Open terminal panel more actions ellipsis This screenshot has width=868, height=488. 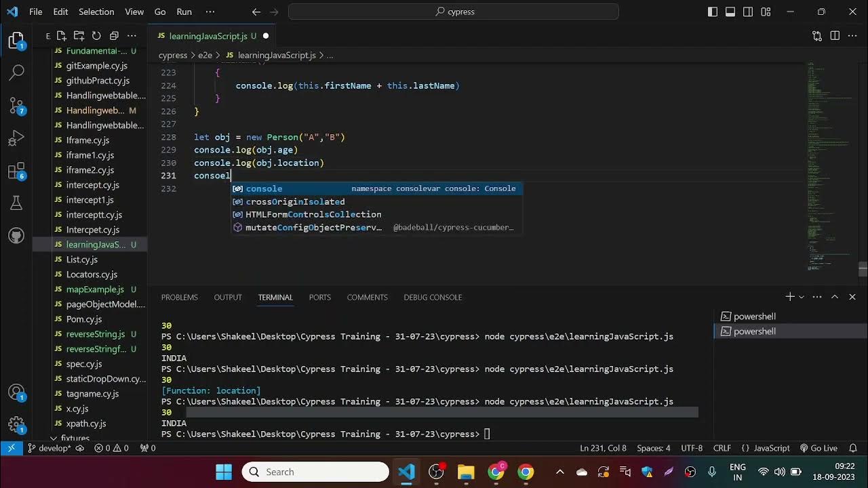pos(817,297)
